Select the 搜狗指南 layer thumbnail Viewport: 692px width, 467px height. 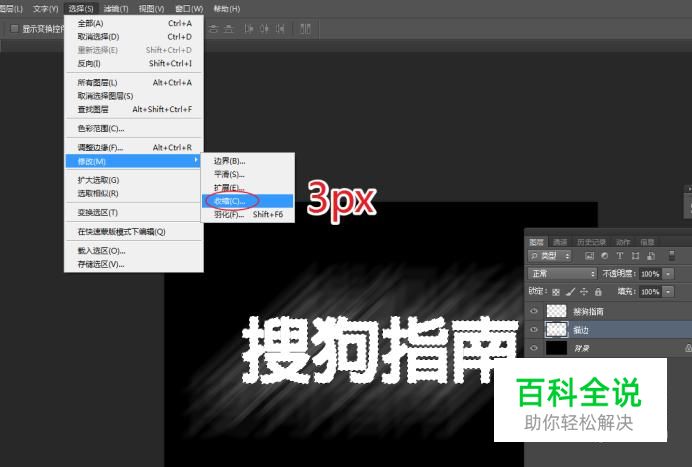click(557, 311)
